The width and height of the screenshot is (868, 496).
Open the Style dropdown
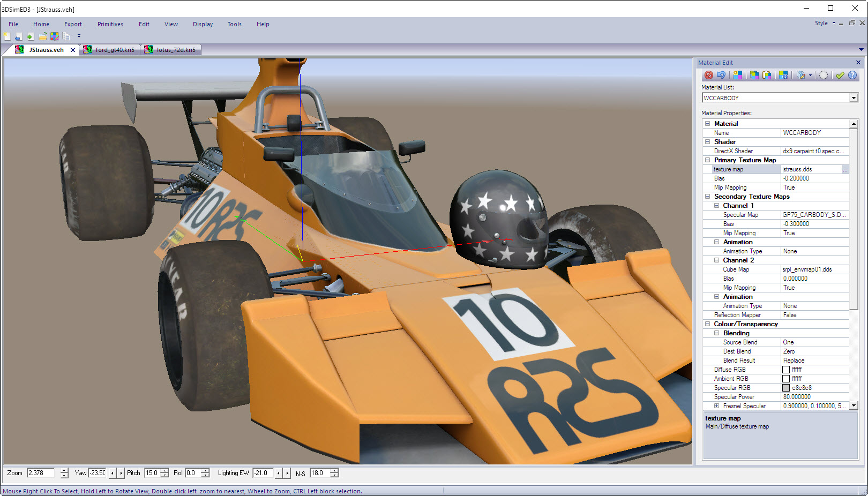click(x=825, y=23)
